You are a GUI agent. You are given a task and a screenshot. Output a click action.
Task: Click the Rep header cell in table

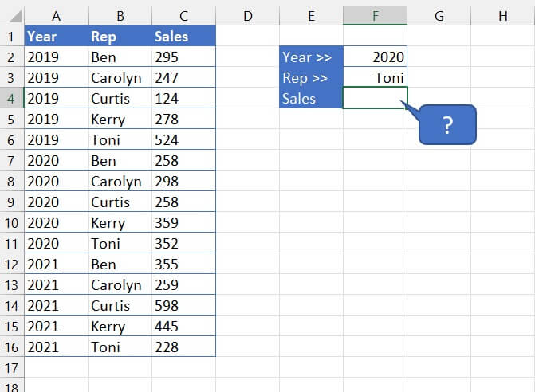click(120, 37)
